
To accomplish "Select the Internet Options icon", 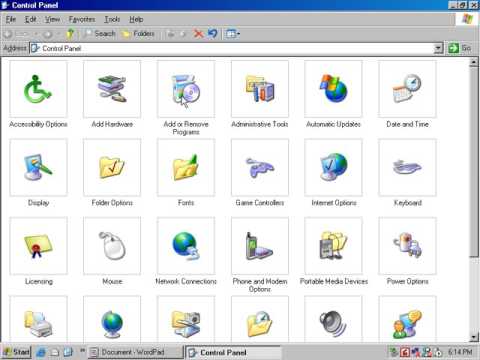I will click(333, 167).
